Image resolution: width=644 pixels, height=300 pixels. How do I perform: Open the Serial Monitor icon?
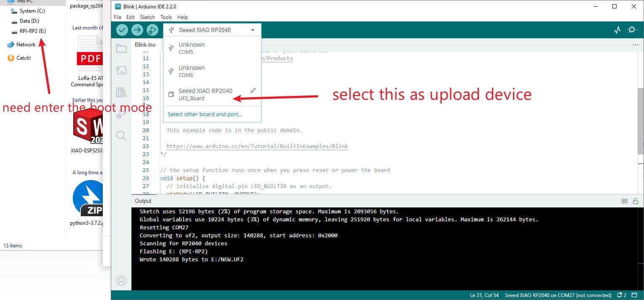pos(632,30)
